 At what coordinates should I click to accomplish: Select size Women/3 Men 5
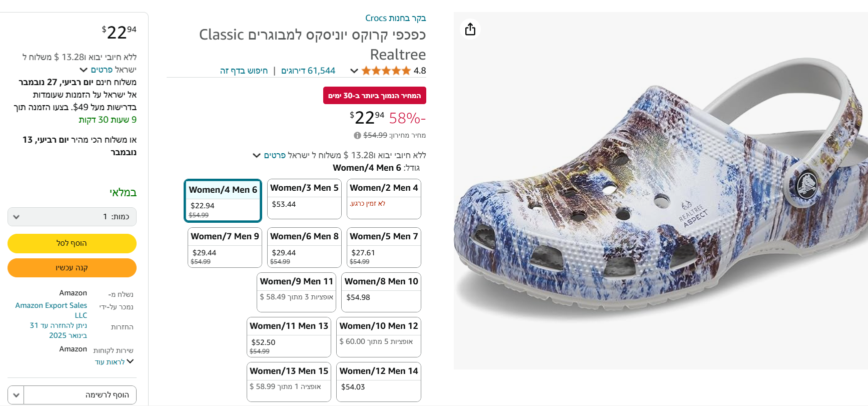(x=304, y=199)
